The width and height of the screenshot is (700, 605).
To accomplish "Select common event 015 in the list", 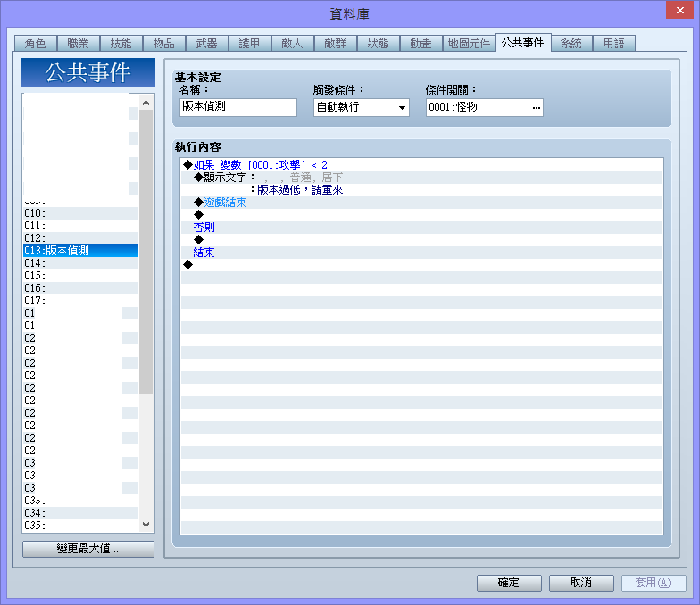I will click(80, 275).
